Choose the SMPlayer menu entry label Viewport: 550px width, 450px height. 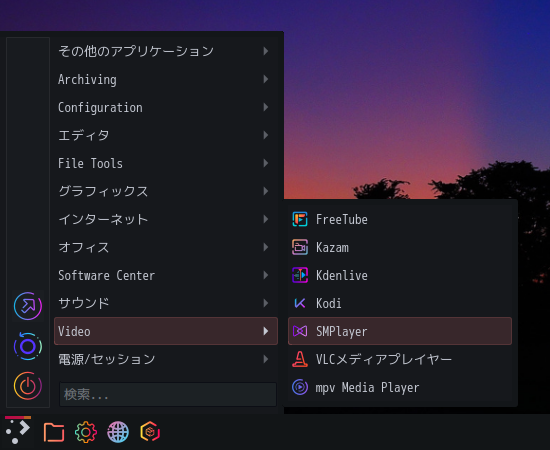342,331
